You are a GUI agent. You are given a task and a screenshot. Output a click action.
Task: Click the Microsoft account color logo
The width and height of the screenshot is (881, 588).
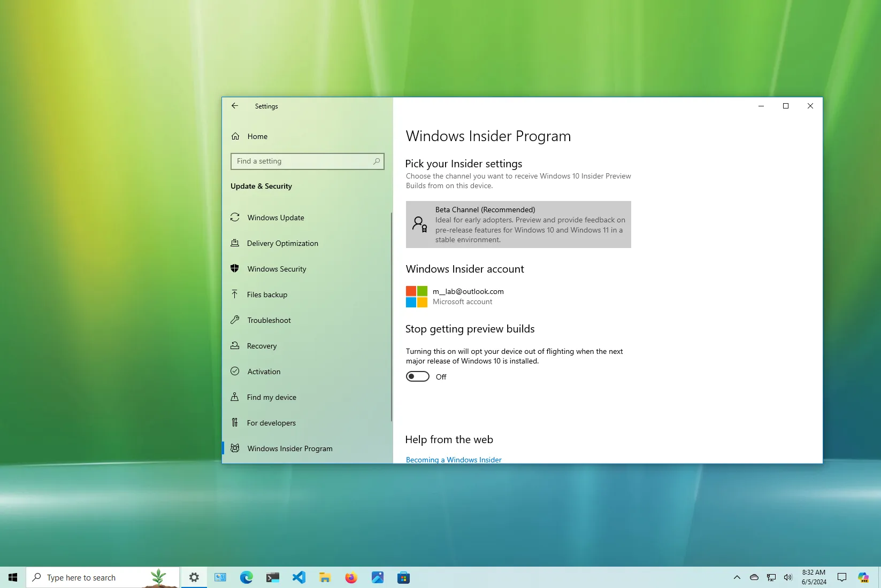tap(416, 296)
